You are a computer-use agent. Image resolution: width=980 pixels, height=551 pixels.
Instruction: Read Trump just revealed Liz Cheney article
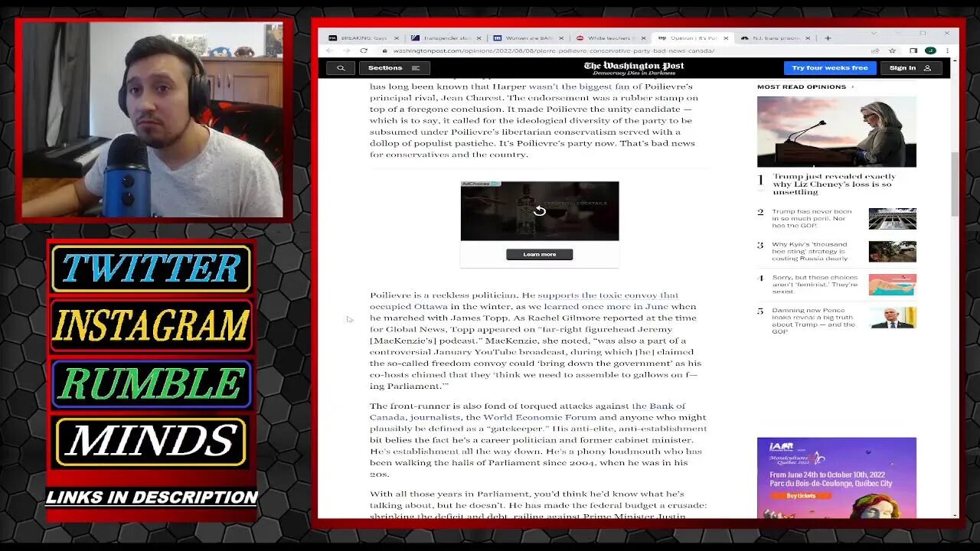click(834, 184)
